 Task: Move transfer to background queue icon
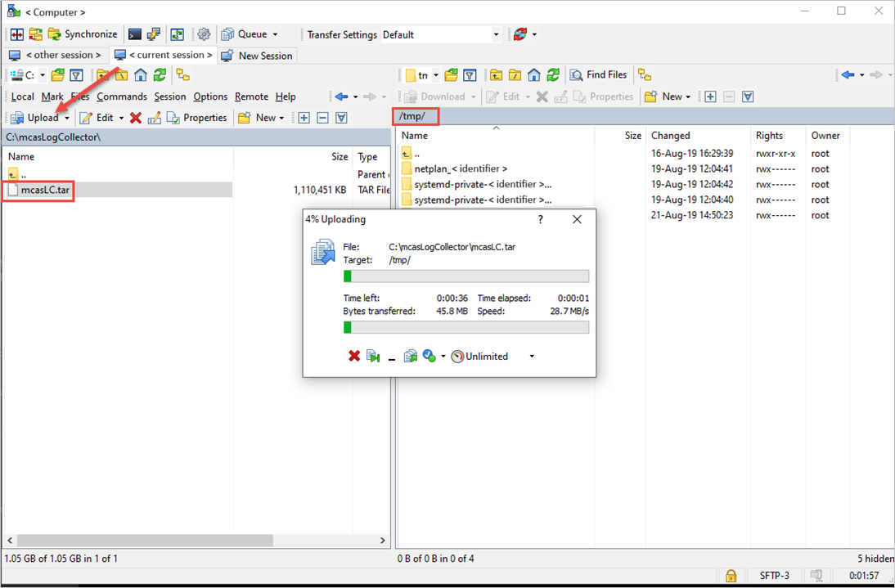[373, 356]
